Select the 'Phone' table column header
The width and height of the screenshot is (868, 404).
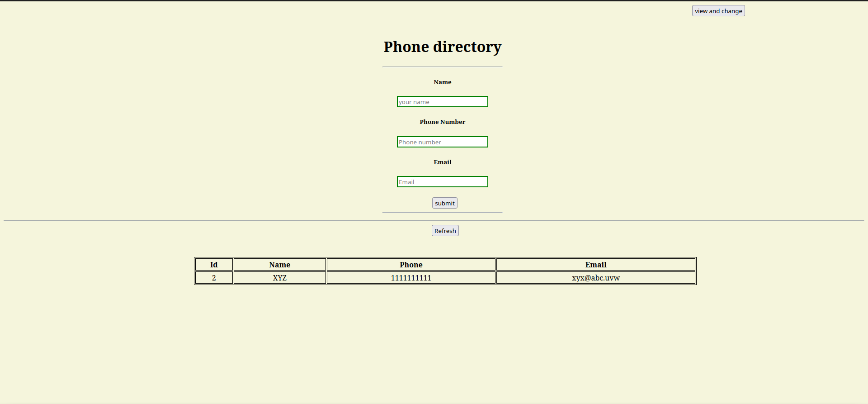(x=411, y=265)
